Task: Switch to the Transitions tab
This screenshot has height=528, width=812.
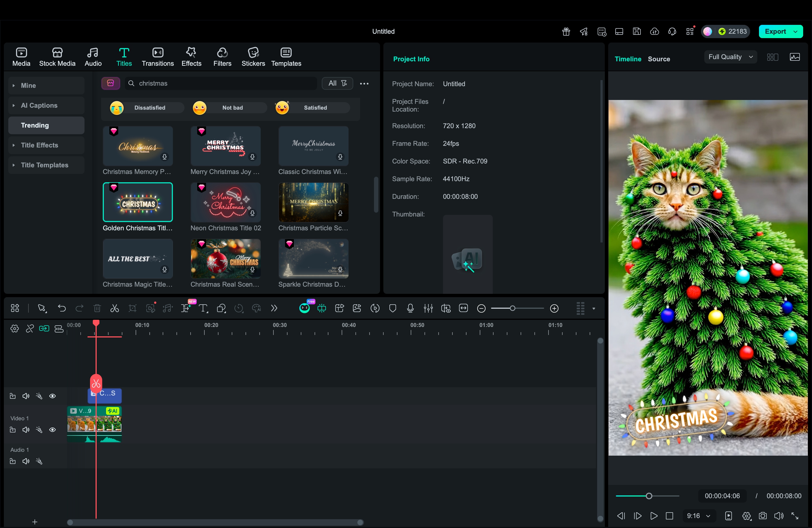Action: (x=157, y=57)
